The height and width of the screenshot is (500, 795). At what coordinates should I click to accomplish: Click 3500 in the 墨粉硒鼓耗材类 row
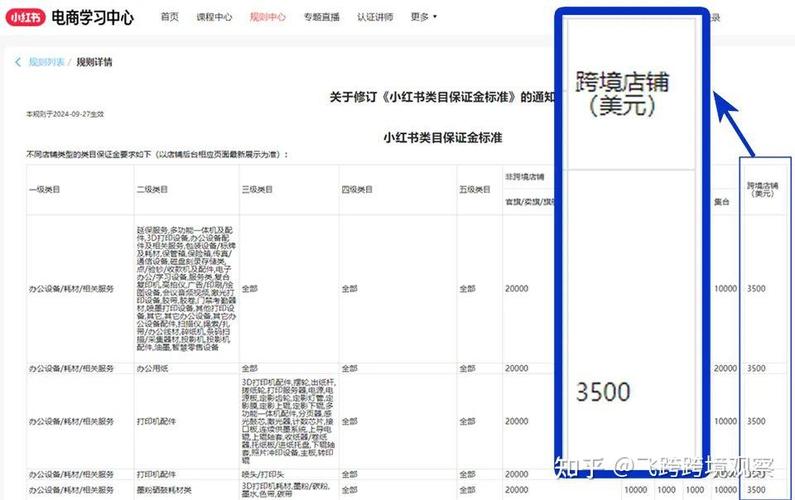756,490
